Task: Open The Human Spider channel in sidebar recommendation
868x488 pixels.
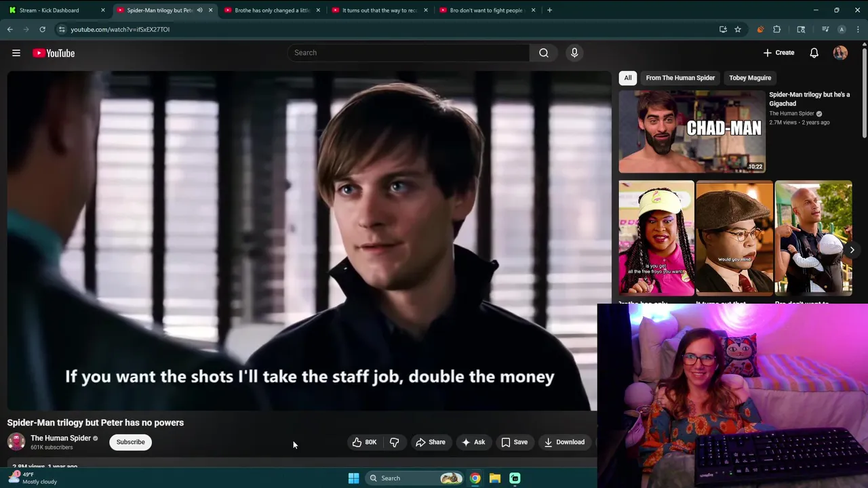Action: [791, 113]
